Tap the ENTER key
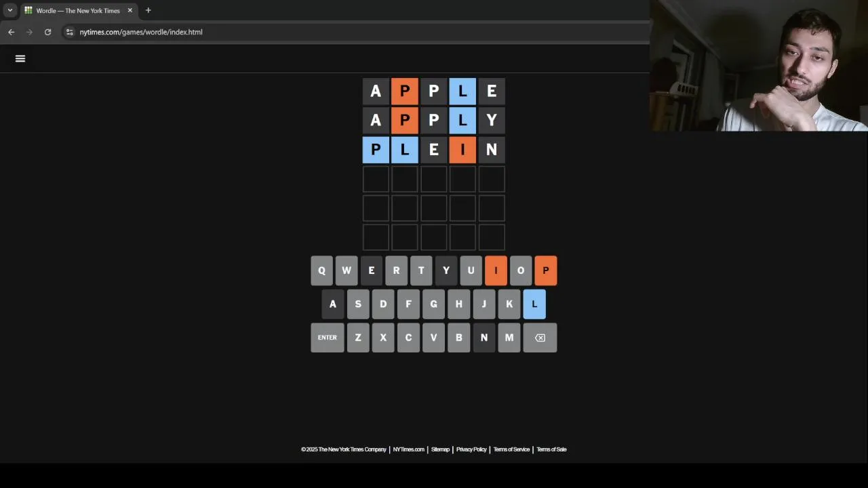Image resolution: width=868 pixels, height=488 pixels. [328, 338]
